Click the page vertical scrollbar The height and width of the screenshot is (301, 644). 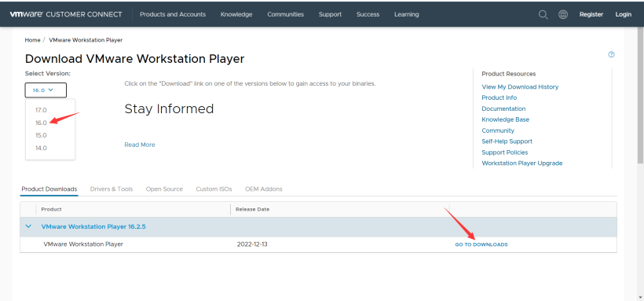coord(640,94)
